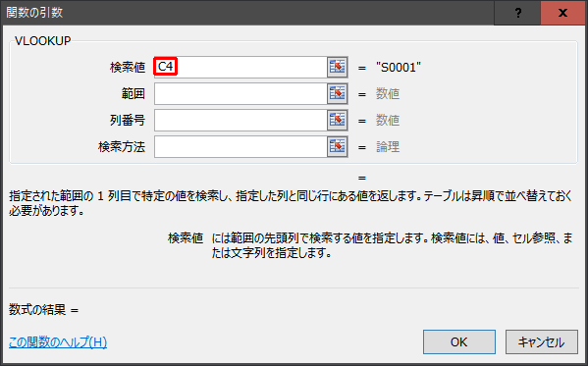Click the range selector icon beside 範囲

point(337,94)
